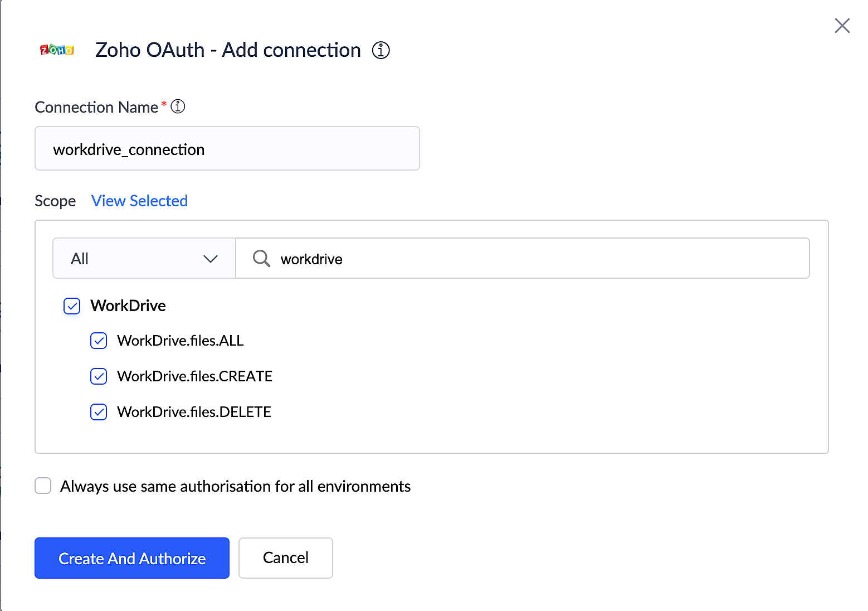This screenshot has width=868, height=611.
Task: Click info icon next to Connection Name
Action: coord(178,106)
